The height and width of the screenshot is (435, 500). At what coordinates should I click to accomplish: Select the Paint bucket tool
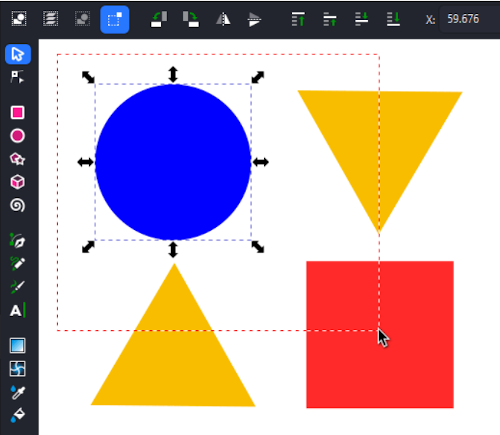click(x=17, y=415)
